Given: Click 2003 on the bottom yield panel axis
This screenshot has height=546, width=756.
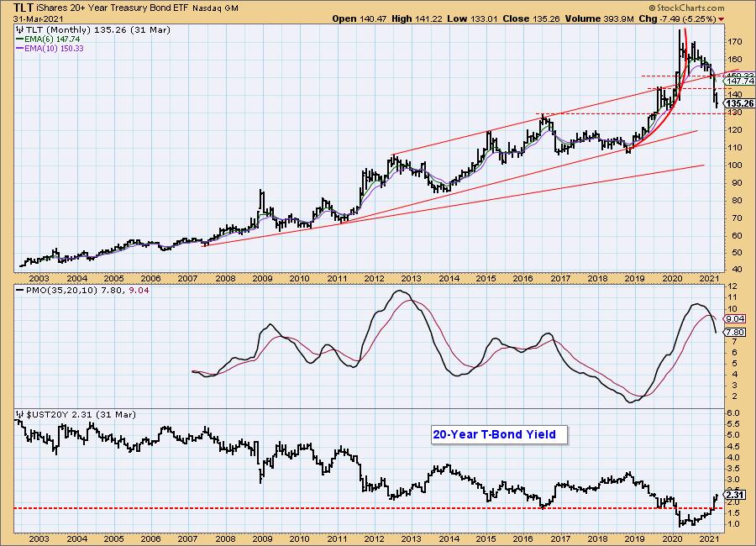Looking at the screenshot, I should (39, 538).
